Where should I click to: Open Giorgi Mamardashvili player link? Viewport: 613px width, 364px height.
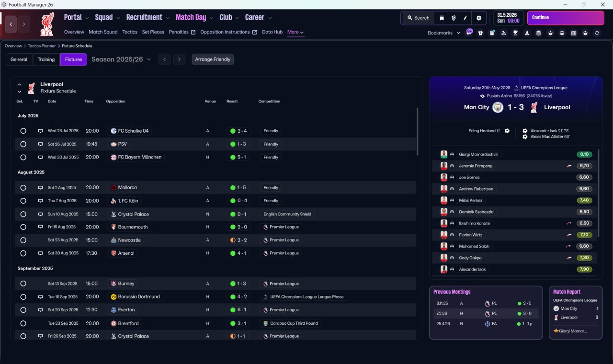[x=478, y=154]
